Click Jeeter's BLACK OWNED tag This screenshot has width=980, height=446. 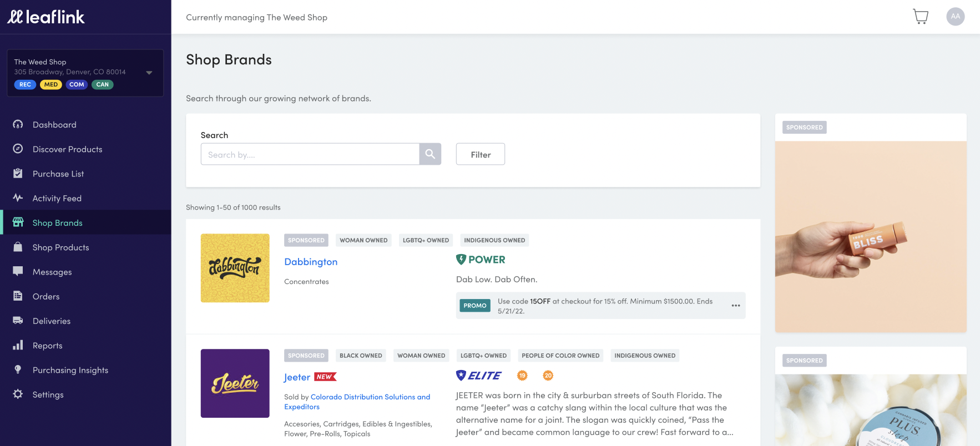pos(361,356)
